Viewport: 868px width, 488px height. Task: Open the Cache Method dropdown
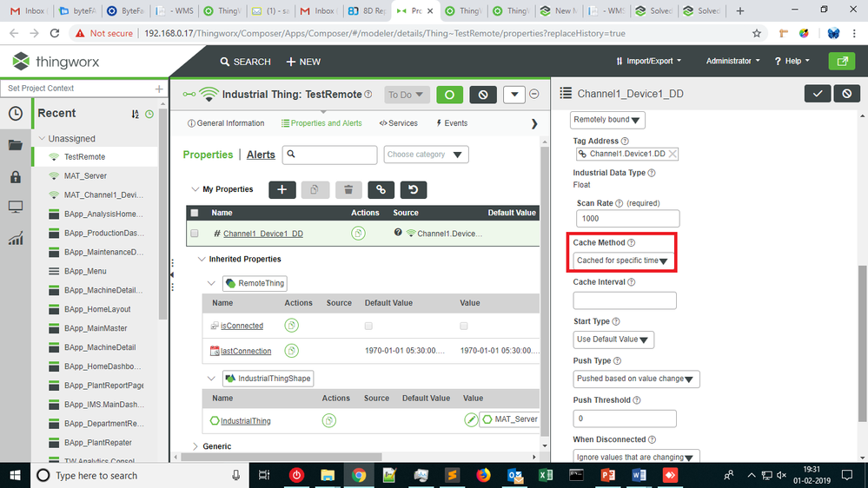pos(623,260)
